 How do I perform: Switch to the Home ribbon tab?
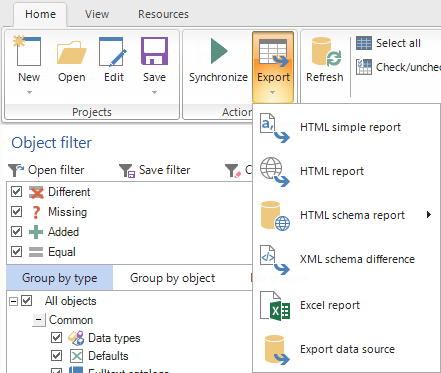click(40, 14)
